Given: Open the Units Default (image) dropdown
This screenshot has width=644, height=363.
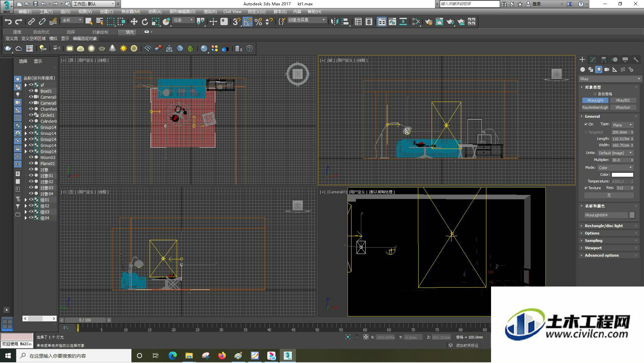Looking at the screenshot, I should pyautogui.click(x=615, y=153).
